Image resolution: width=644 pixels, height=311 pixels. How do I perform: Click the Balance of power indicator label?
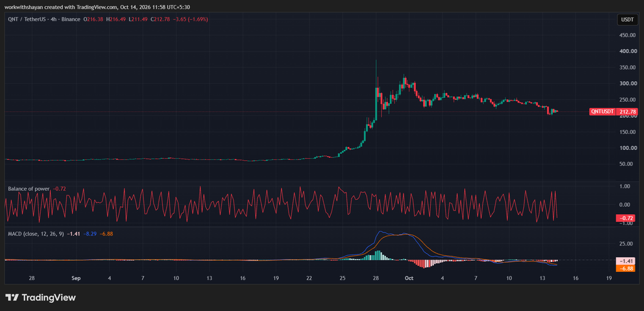pyautogui.click(x=29, y=188)
